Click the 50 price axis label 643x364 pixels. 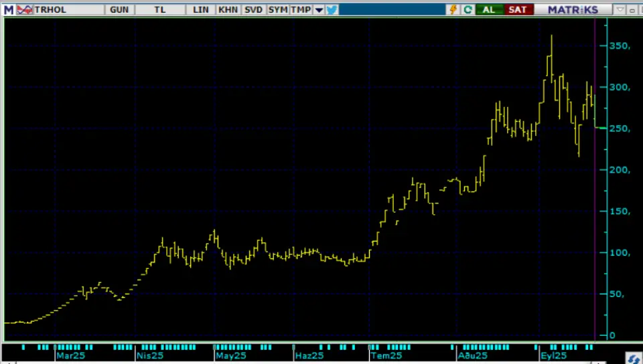tap(617, 294)
